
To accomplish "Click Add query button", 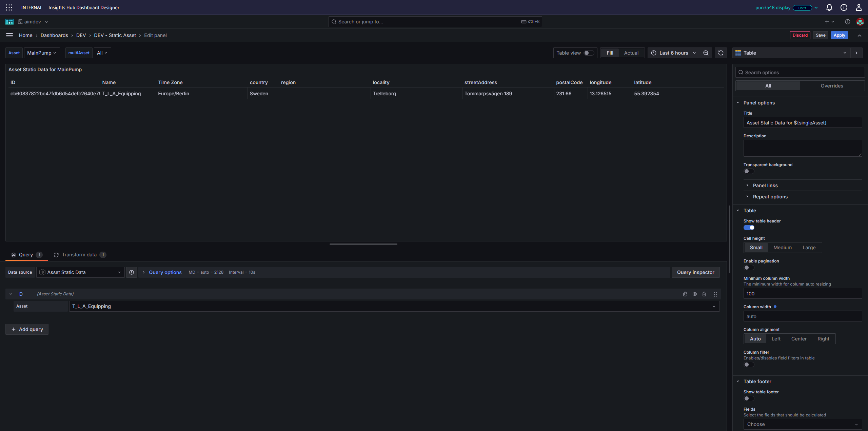I will pyautogui.click(x=27, y=329).
